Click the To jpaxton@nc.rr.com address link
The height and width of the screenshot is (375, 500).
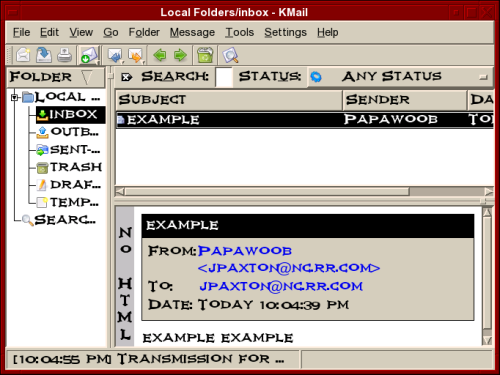[x=281, y=286]
